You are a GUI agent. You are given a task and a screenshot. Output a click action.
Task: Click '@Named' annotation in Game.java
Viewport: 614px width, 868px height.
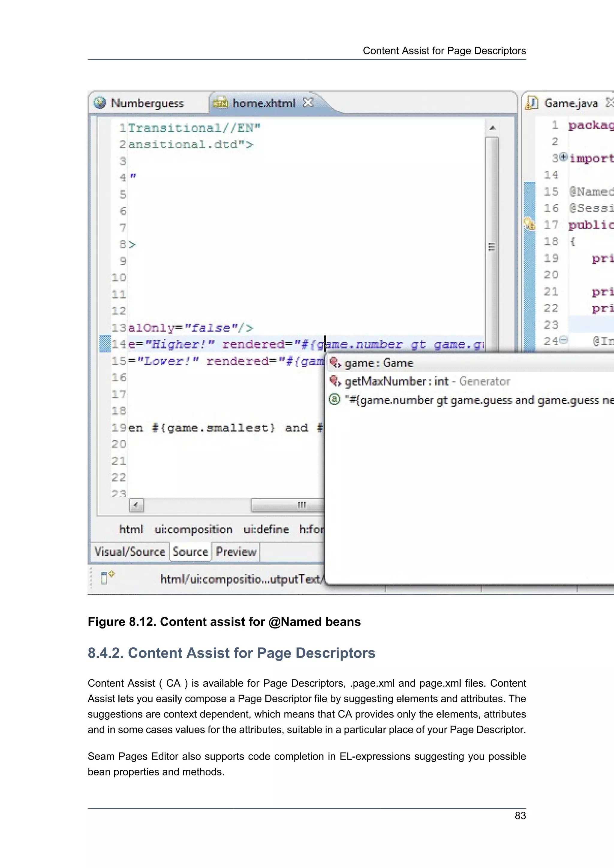click(x=591, y=192)
